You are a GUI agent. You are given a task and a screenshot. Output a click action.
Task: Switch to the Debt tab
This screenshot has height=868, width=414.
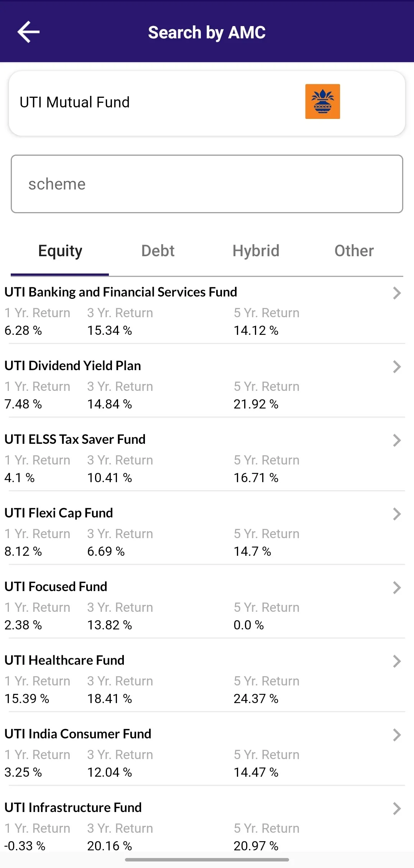point(158,251)
